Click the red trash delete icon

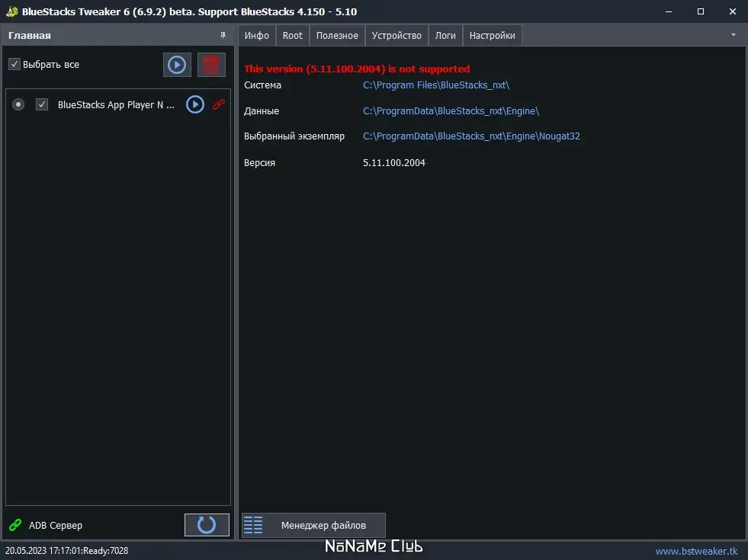tap(211, 65)
